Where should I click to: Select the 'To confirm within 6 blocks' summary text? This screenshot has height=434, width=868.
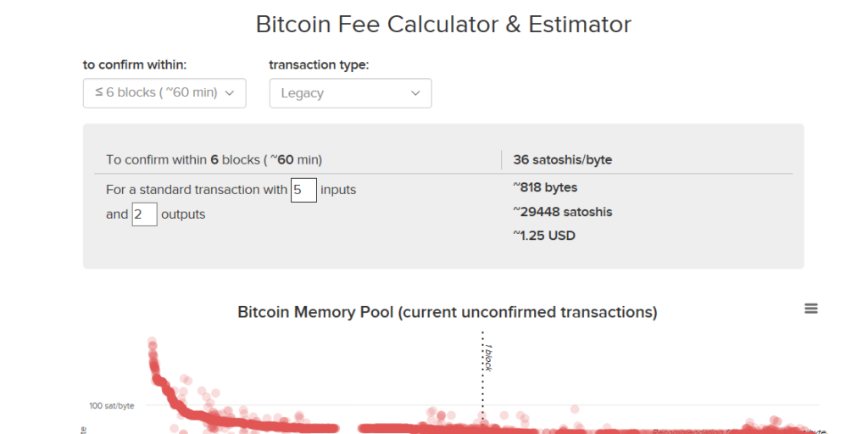coord(214,159)
